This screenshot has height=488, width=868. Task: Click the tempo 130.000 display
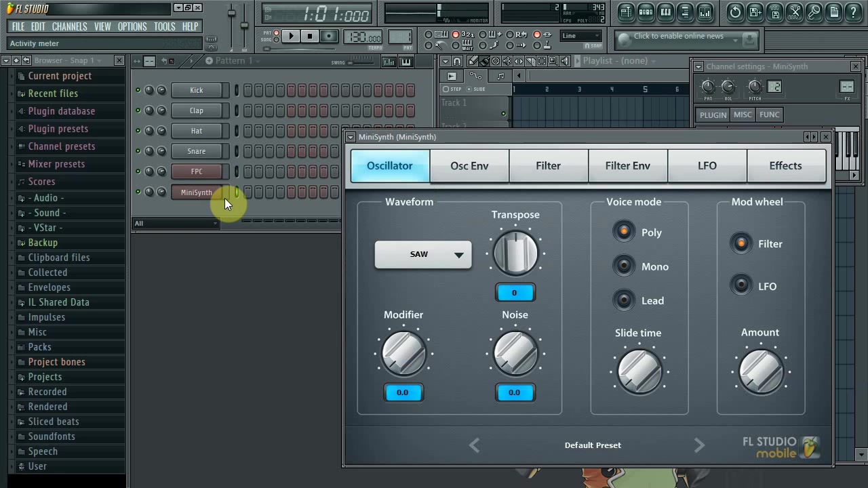pyautogui.click(x=362, y=36)
